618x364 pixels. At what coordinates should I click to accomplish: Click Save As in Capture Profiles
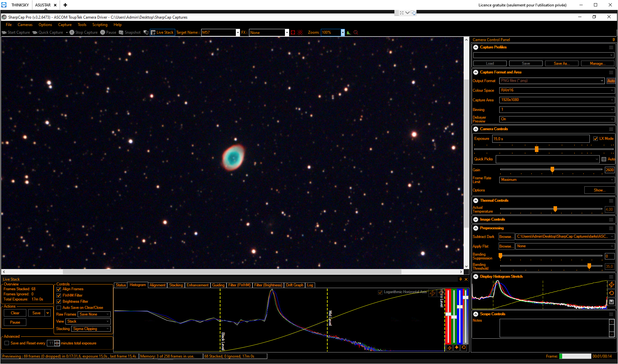click(x=562, y=63)
